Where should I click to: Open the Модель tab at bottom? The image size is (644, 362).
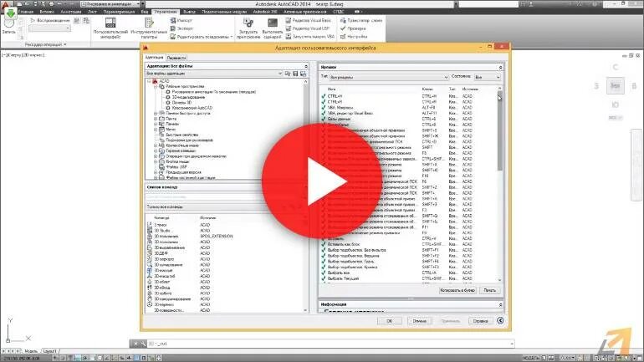[31, 351]
